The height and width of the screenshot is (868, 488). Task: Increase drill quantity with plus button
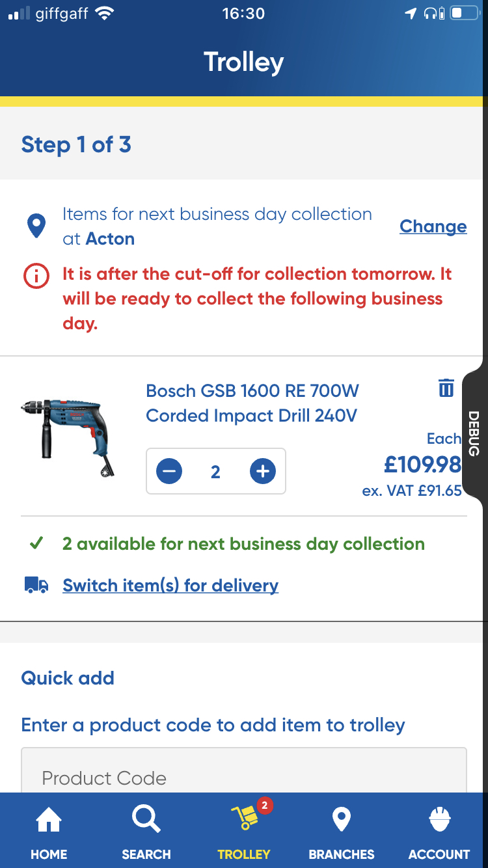coord(263,471)
